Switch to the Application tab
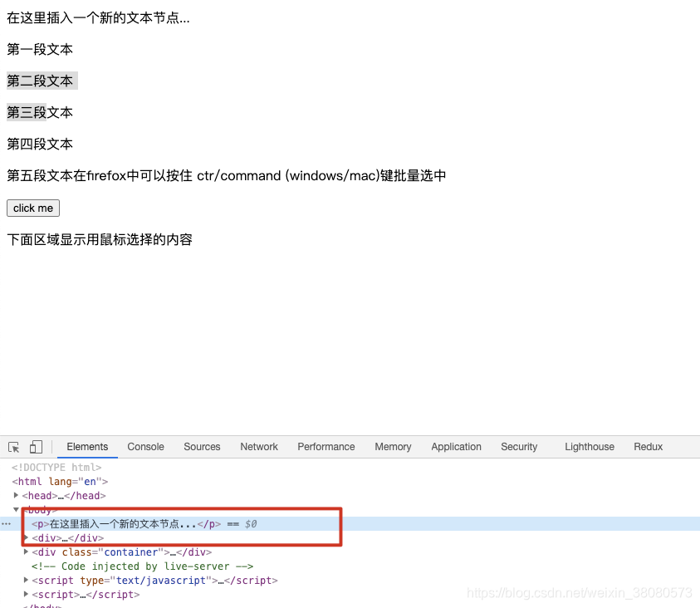 (x=456, y=447)
